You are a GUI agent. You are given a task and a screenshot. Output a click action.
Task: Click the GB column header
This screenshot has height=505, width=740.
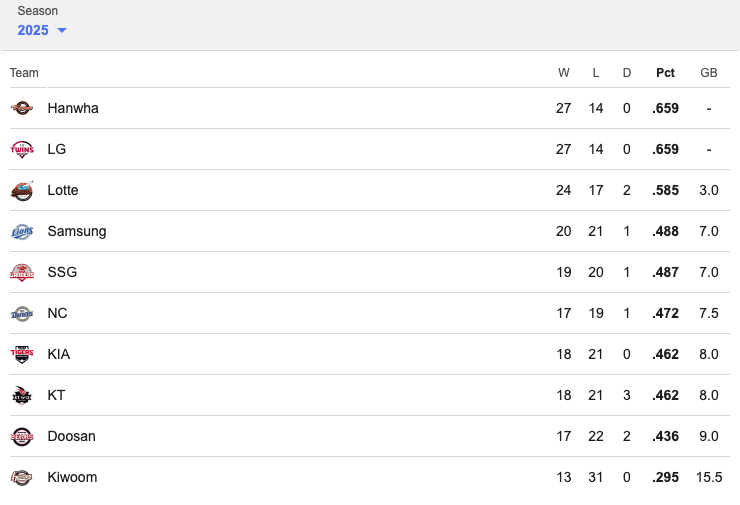pyautogui.click(x=709, y=73)
